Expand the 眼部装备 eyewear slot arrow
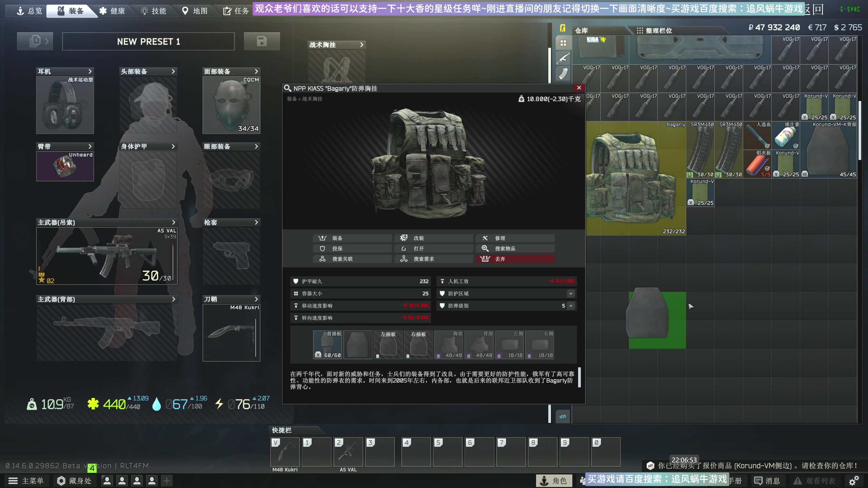Viewport: 868px width, 488px height. point(256,146)
